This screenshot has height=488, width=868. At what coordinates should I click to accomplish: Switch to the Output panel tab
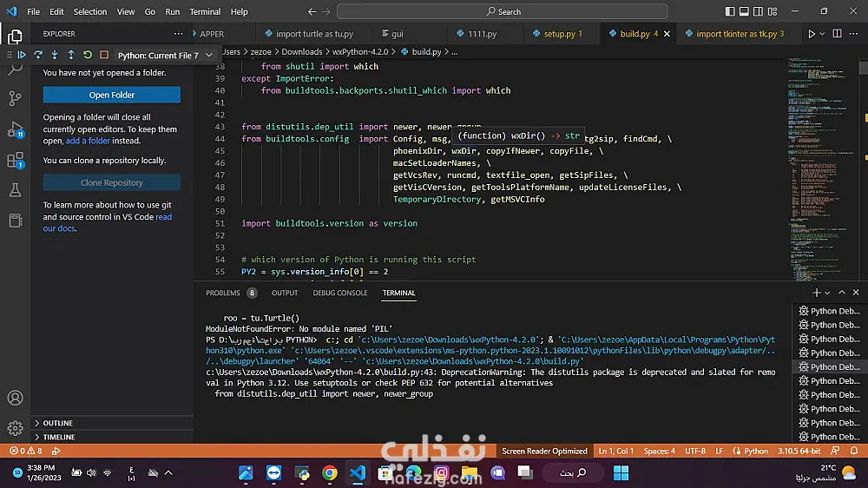285,293
